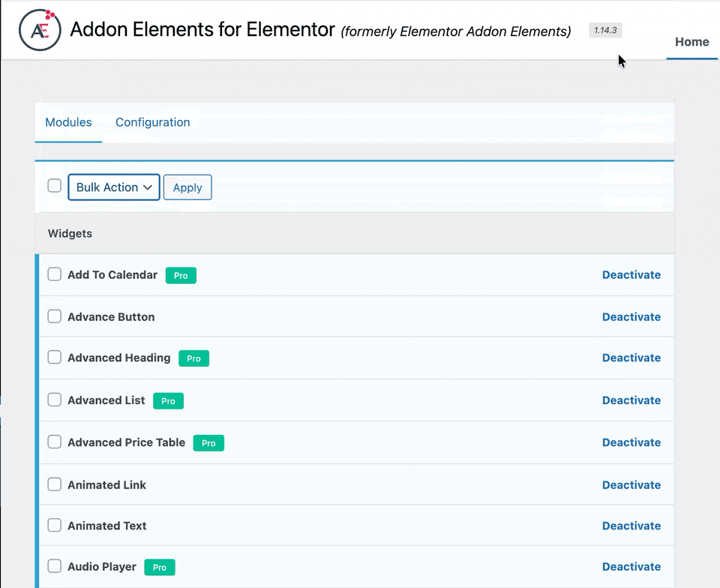Click the Pro badge next to Advanced Heading

tap(193, 358)
